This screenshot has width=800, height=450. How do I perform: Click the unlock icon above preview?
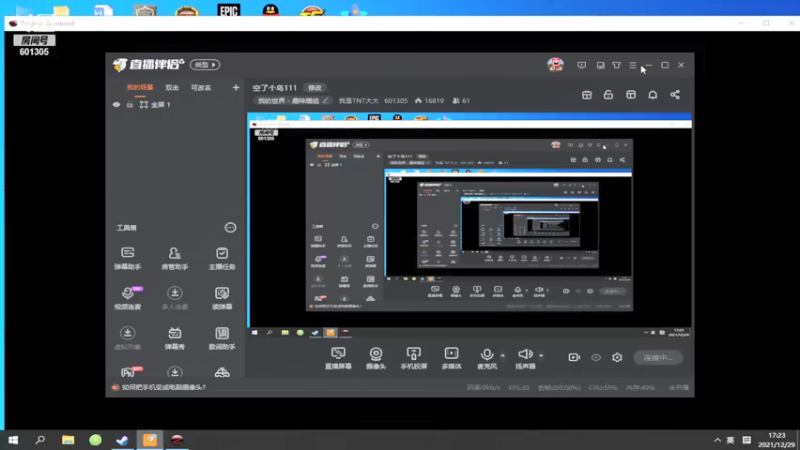(608, 95)
